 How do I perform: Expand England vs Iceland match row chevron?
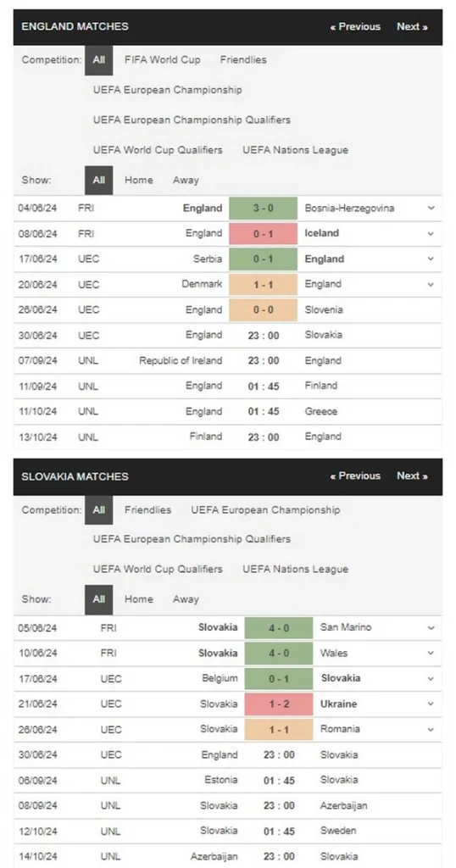[x=431, y=234]
